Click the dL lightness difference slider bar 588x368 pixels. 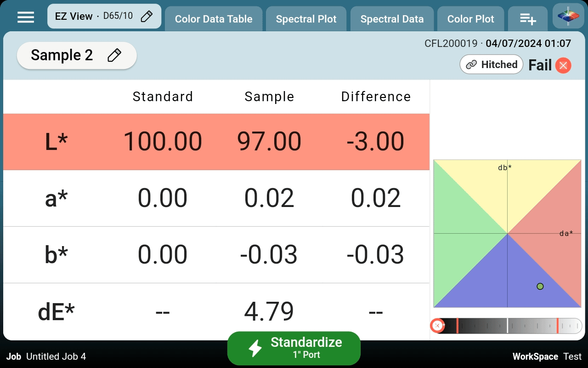(x=507, y=326)
